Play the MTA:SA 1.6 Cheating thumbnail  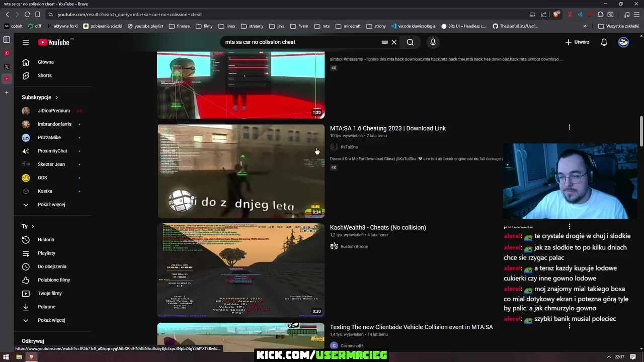[x=241, y=171]
